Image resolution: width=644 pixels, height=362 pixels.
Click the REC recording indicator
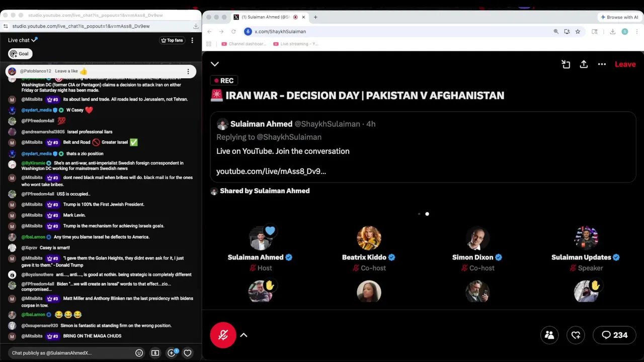click(224, 80)
